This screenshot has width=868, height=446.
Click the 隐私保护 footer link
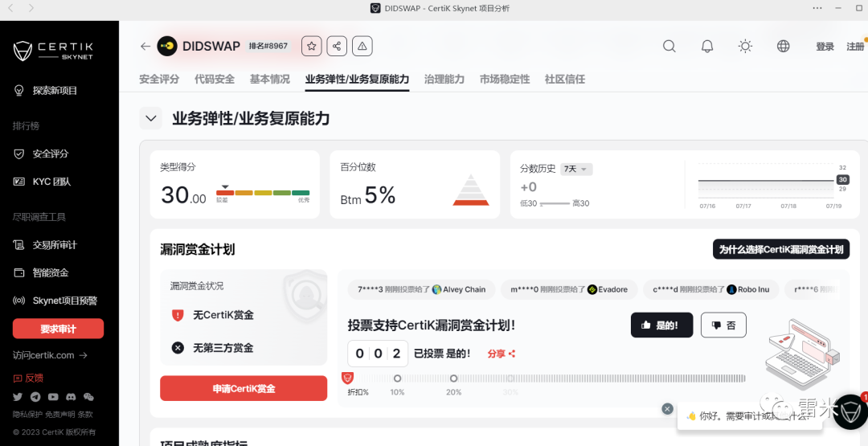[x=27, y=414]
